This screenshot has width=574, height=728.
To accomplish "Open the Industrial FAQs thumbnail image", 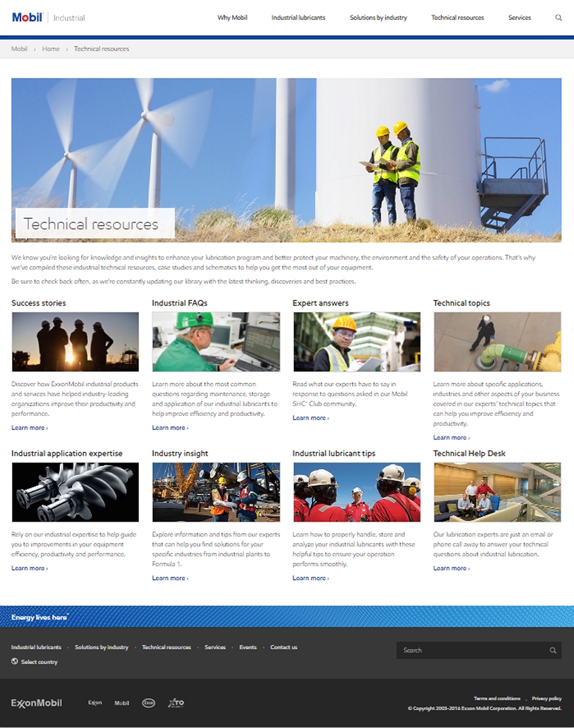I will 216,341.
